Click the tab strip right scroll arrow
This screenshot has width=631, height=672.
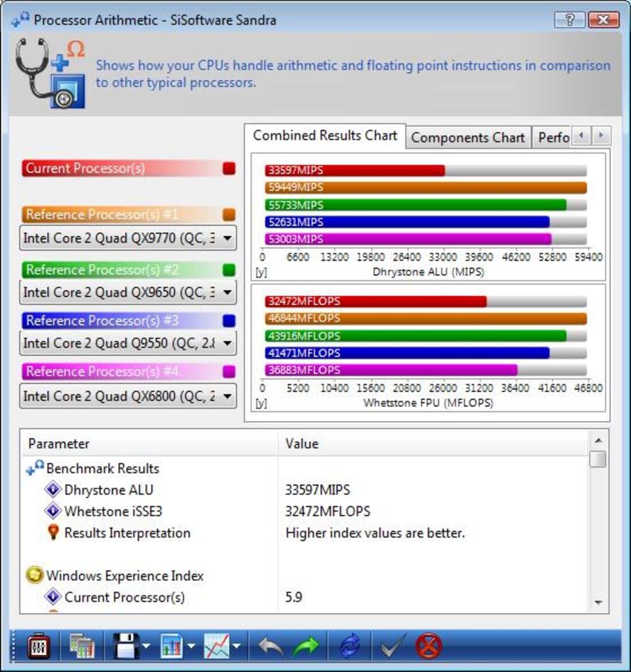point(601,136)
